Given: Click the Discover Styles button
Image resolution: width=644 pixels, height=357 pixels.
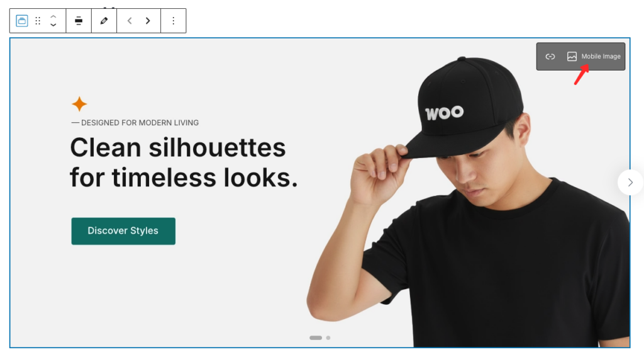Looking at the screenshot, I should [123, 231].
